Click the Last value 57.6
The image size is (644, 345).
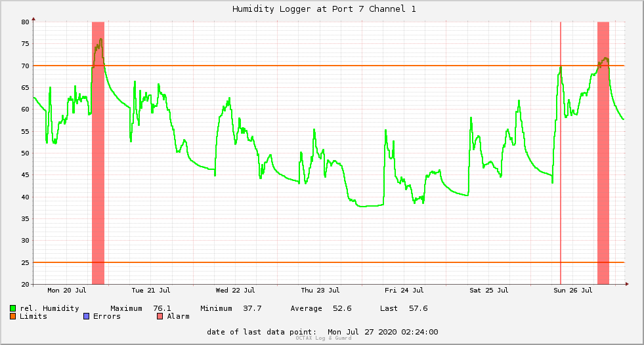coord(418,308)
